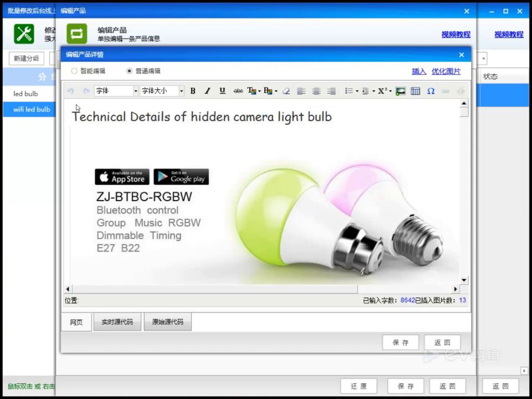This screenshot has width=532, height=399.
Task: Click the editor's horizontal scrollbar thumb
Action: coord(215,289)
